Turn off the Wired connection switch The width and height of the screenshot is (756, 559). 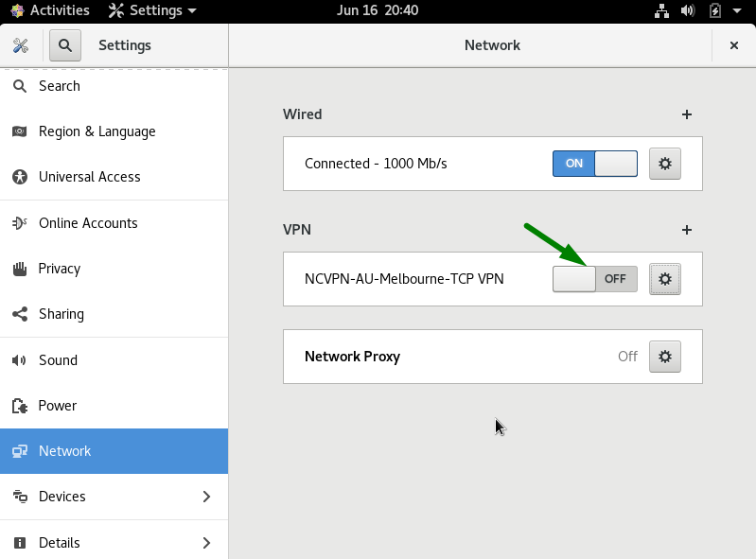tap(594, 164)
